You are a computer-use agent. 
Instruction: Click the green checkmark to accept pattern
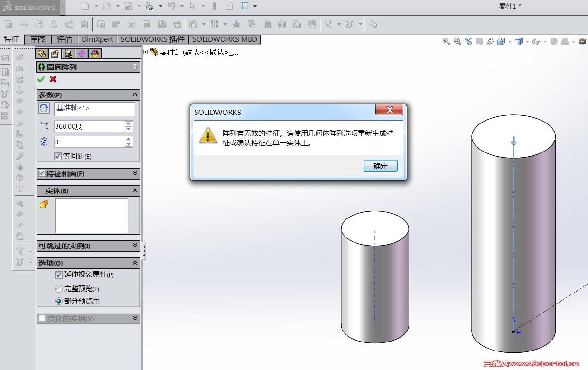tap(41, 79)
